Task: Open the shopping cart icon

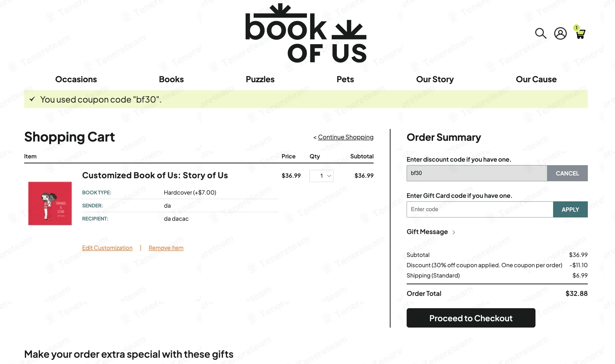Action: point(580,33)
